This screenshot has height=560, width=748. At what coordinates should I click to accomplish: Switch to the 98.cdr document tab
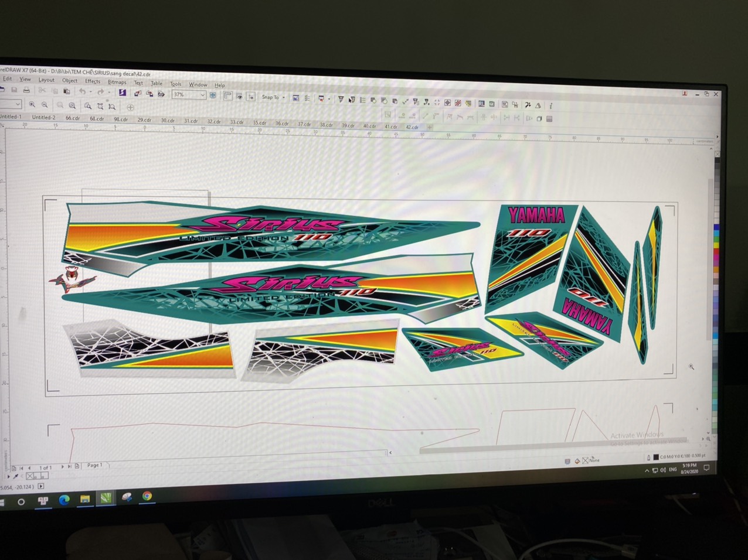(121, 119)
